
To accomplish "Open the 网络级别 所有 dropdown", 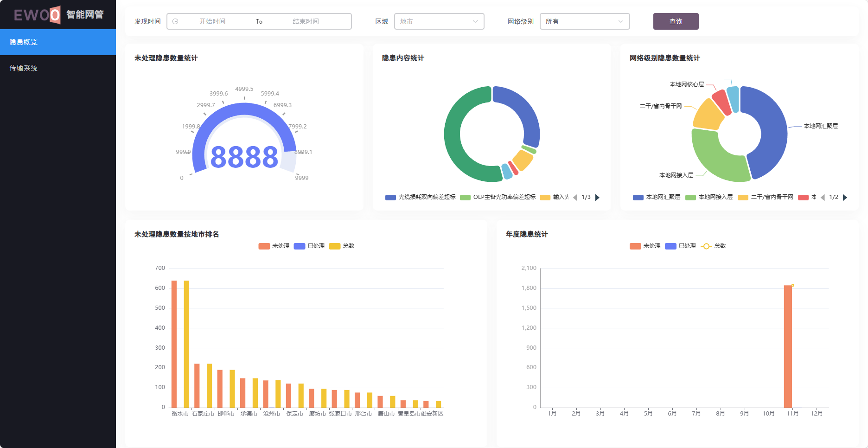I will point(585,21).
